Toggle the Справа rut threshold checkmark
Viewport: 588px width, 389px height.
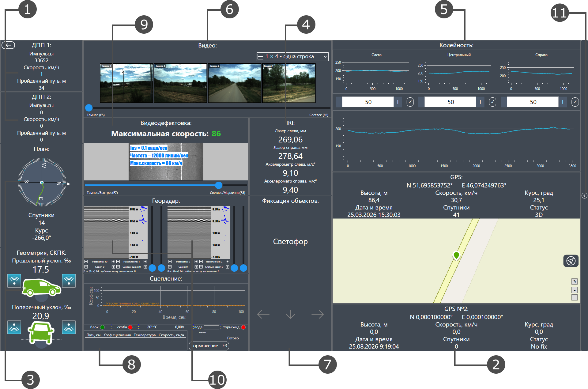coord(575,102)
